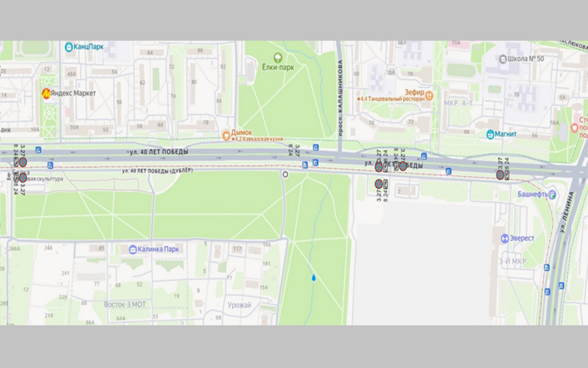Click the КанцПарк label text
This screenshot has width=588, height=368.
88,47
